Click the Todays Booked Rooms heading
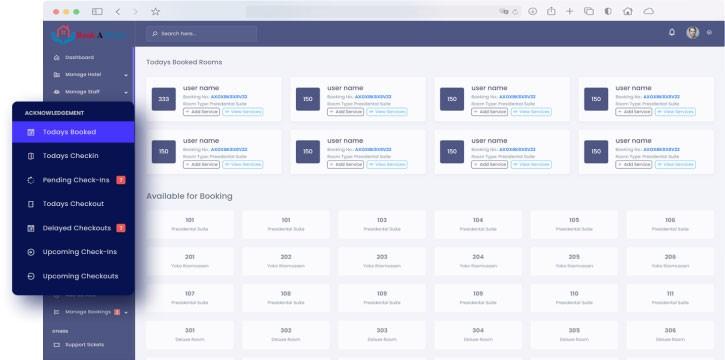 (184, 62)
